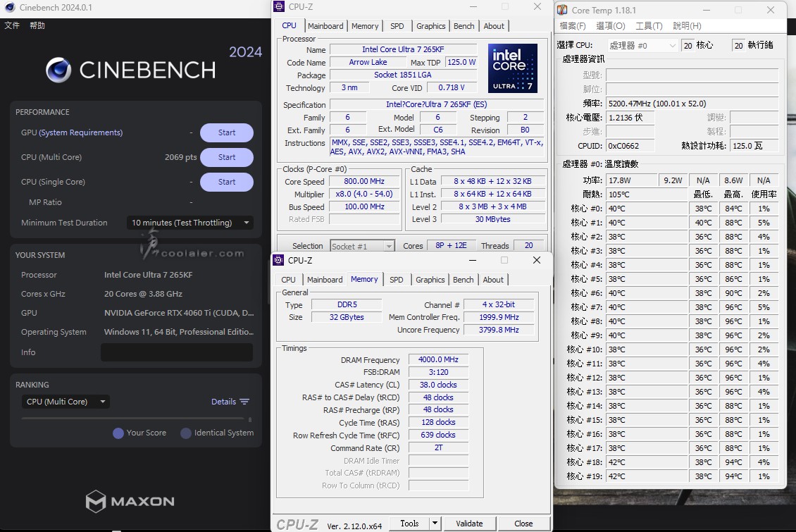The width and height of the screenshot is (796, 532).
Task: Click the Identical System legend dot
Action: 186,433
